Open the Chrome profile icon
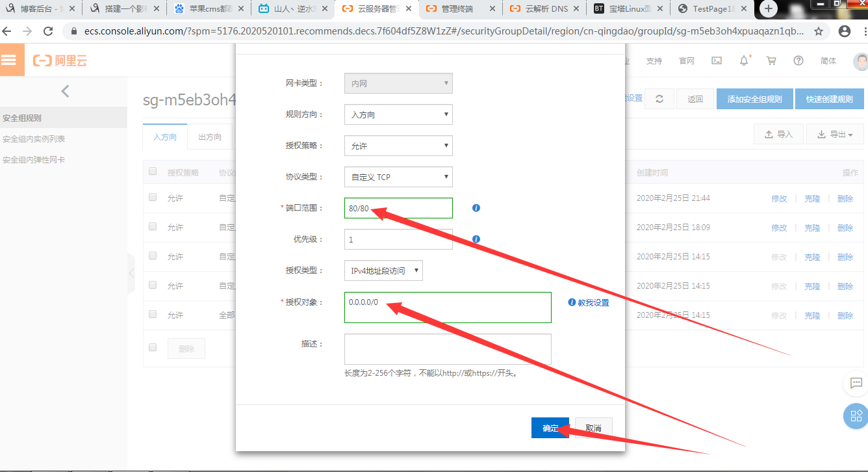 (x=845, y=31)
